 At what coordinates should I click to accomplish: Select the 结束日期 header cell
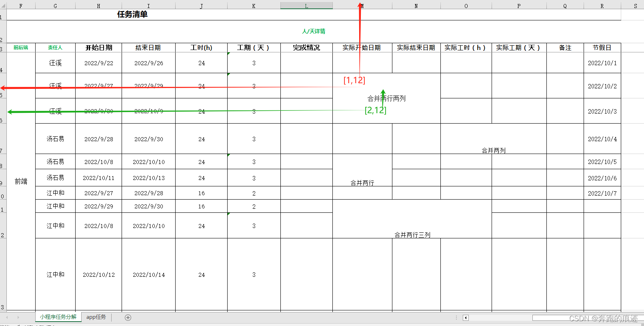tap(148, 48)
